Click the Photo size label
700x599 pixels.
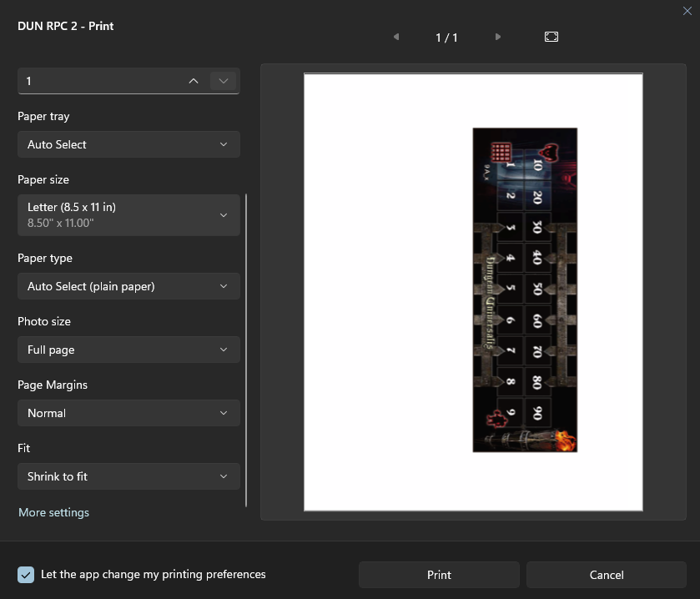click(x=44, y=321)
